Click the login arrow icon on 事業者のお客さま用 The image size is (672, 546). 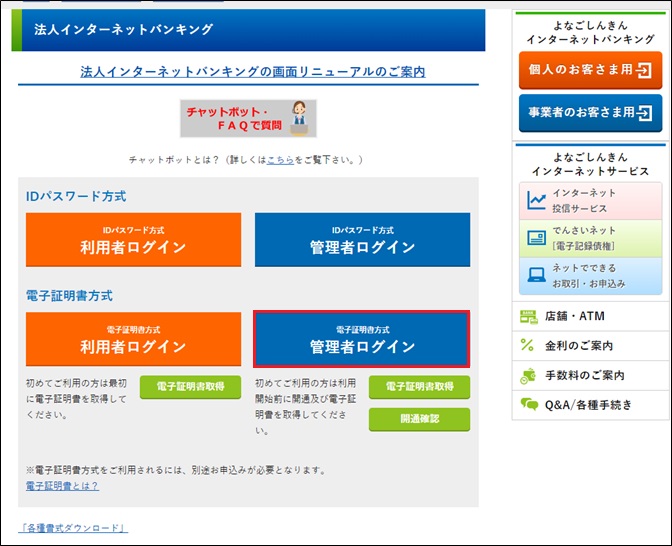pos(645,113)
